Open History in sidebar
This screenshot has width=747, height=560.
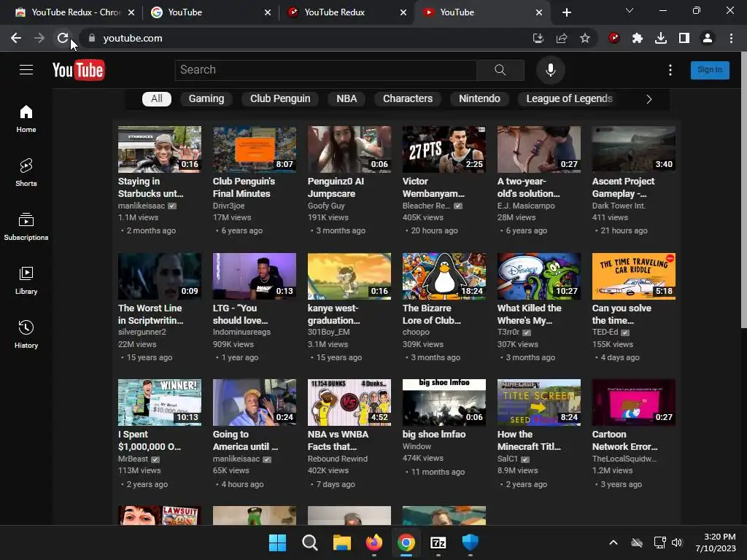26,334
